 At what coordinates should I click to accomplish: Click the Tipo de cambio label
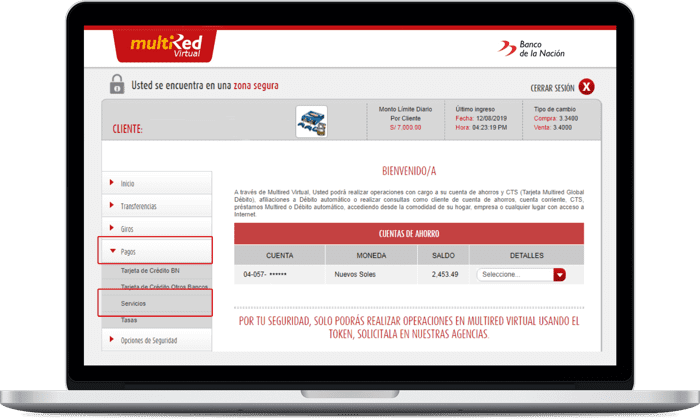(554, 109)
